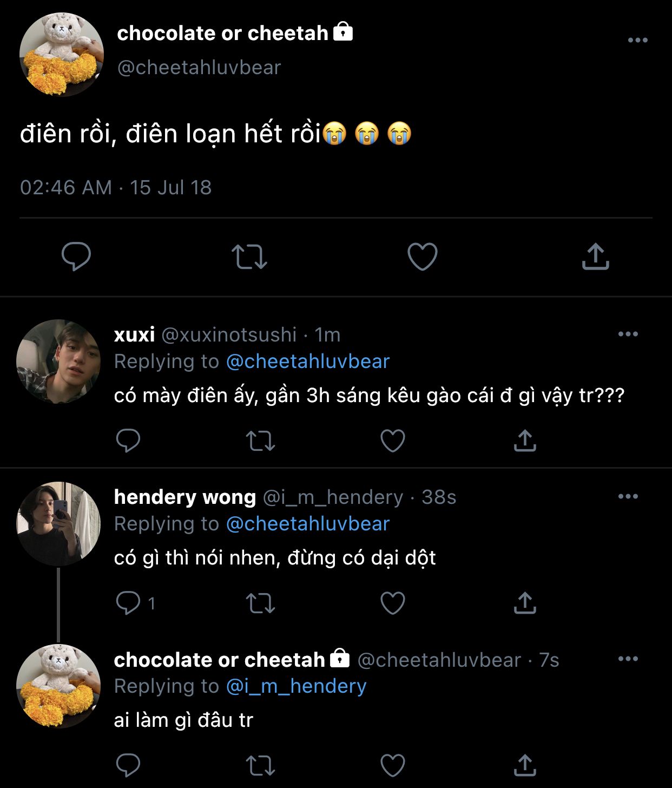Screen dimensions: 672x788
Task: Like the main tweet with crying emojis
Action: tap(422, 257)
